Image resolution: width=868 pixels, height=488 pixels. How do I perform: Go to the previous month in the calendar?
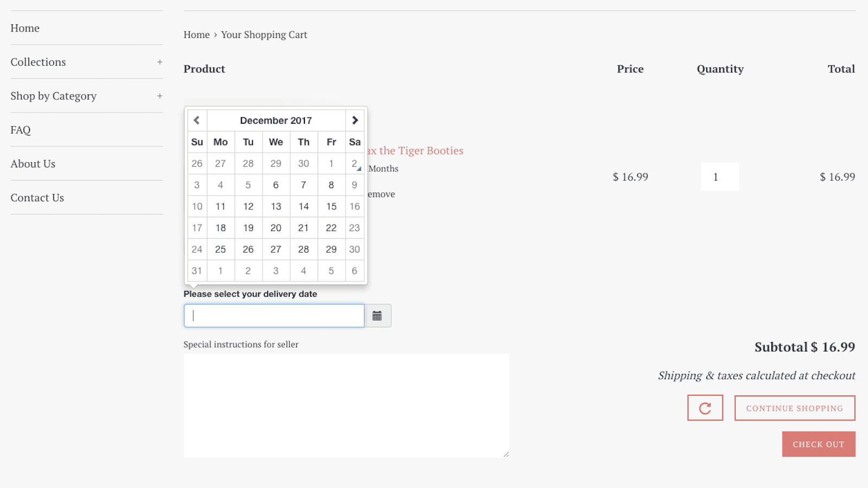[x=196, y=120]
